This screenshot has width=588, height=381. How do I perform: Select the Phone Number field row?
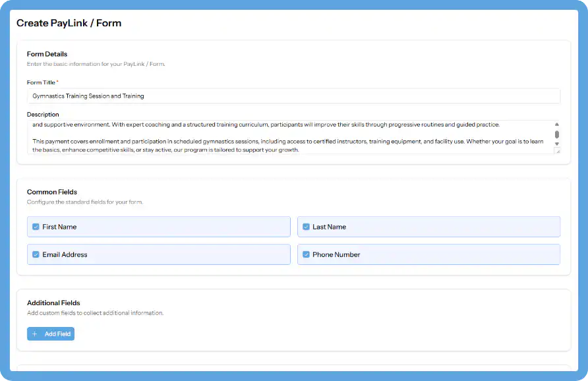[428, 254]
